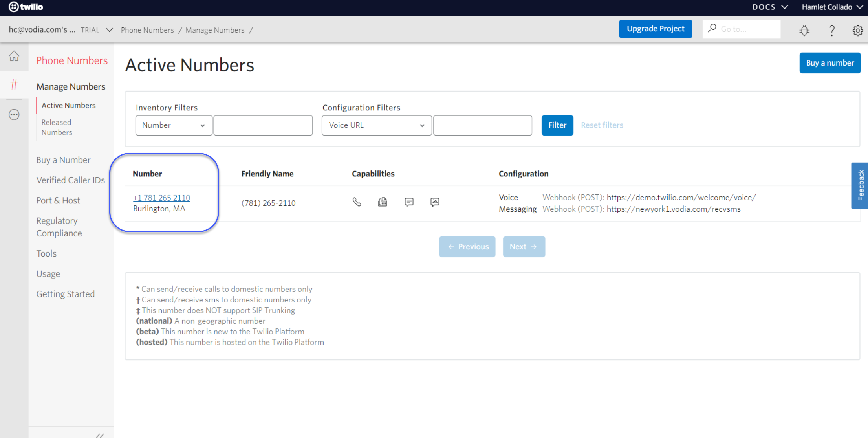
Task: Click the Capabilities column header
Action: click(373, 174)
